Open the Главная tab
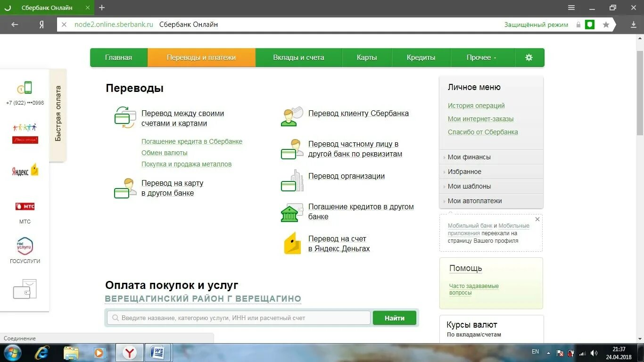The image size is (644, 362). click(118, 58)
